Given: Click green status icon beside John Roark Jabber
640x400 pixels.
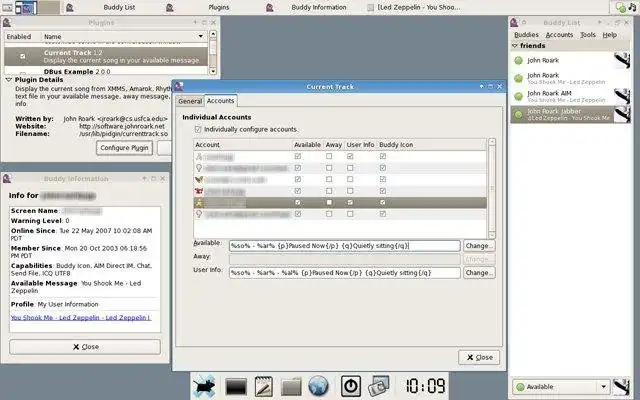Looking at the screenshot, I should coord(518,114).
